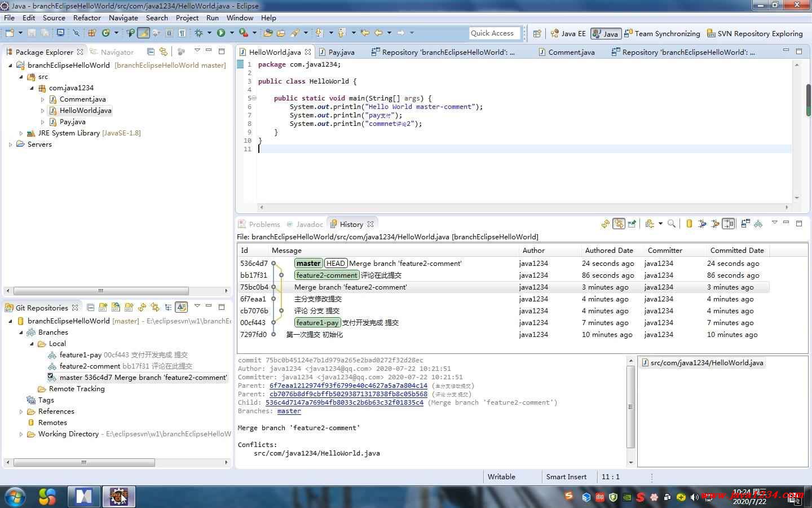Open Package Explorer view menu triangle
Viewport: 812px width, 508px height.
coord(197,51)
